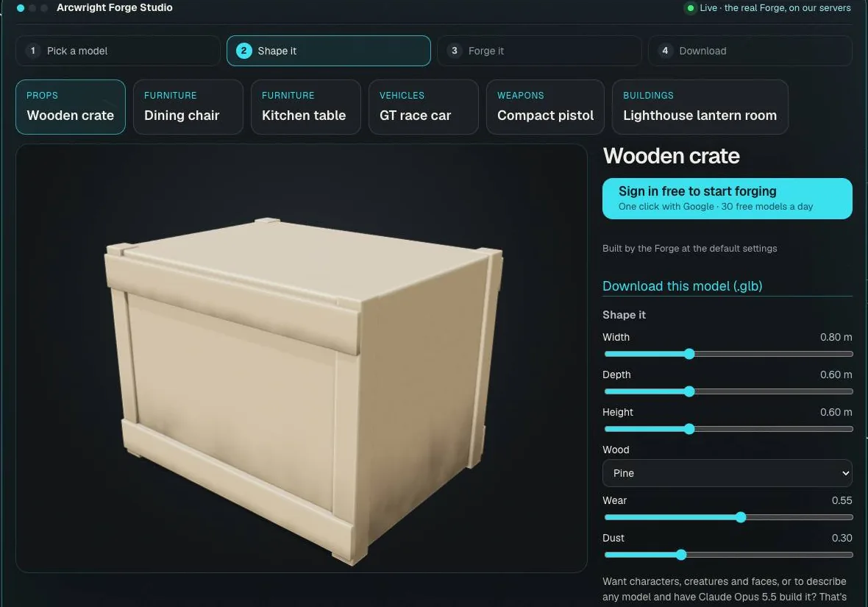Select the GT race car model

[x=424, y=107]
